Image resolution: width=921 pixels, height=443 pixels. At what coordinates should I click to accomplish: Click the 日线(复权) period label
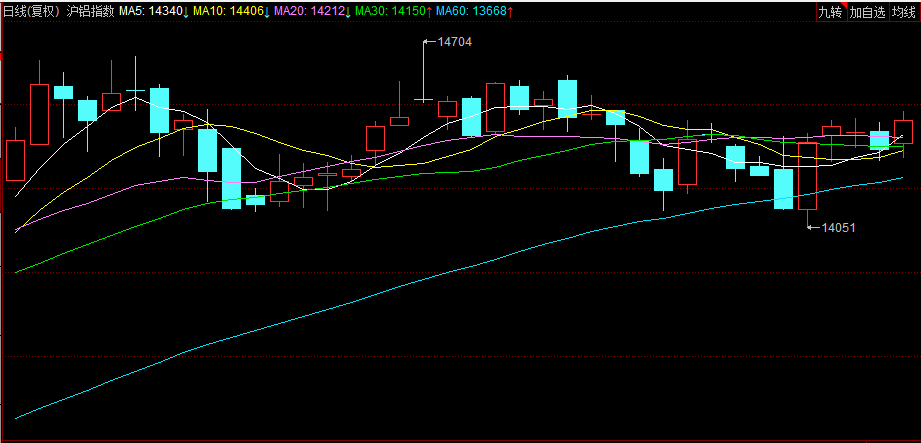click(x=32, y=11)
